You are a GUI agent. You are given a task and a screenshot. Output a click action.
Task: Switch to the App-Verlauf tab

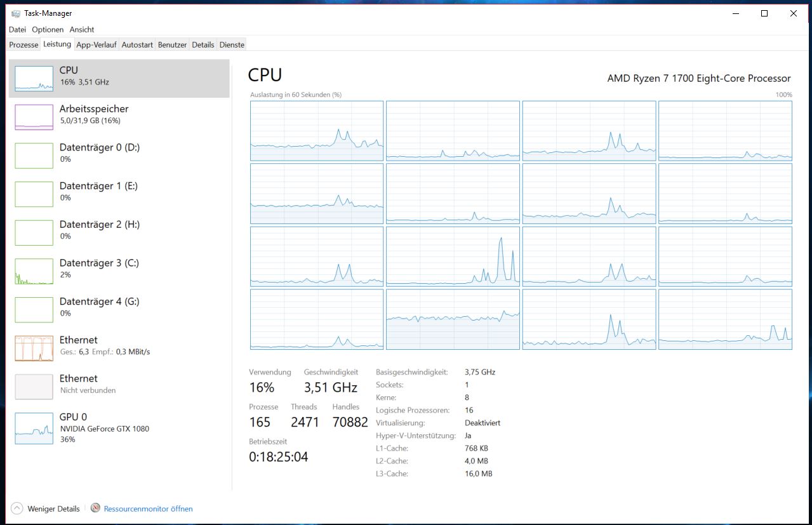pyautogui.click(x=97, y=45)
